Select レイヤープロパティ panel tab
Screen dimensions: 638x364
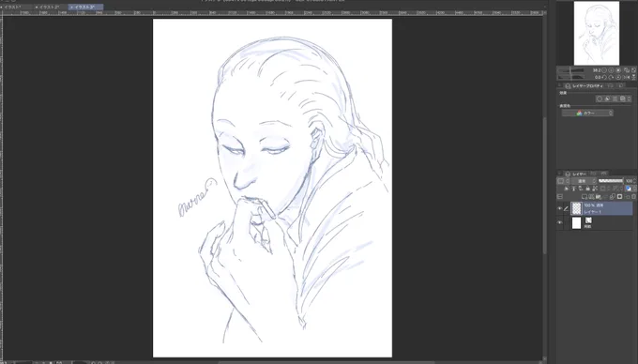point(585,85)
